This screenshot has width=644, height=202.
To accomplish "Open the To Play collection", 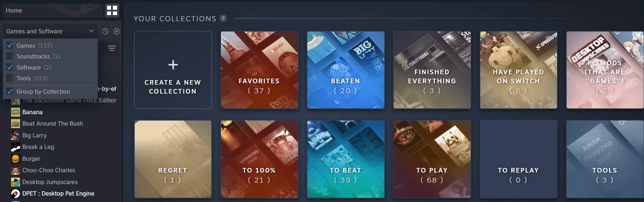I will pos(432,159).
